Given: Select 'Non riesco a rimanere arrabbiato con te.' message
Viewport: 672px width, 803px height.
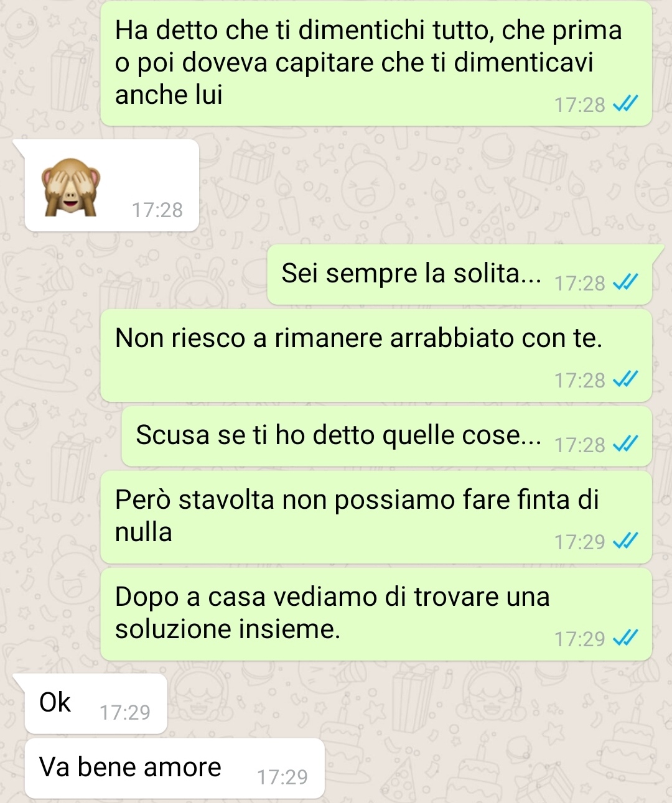Looking at the screenshot, I should point(376,355).
